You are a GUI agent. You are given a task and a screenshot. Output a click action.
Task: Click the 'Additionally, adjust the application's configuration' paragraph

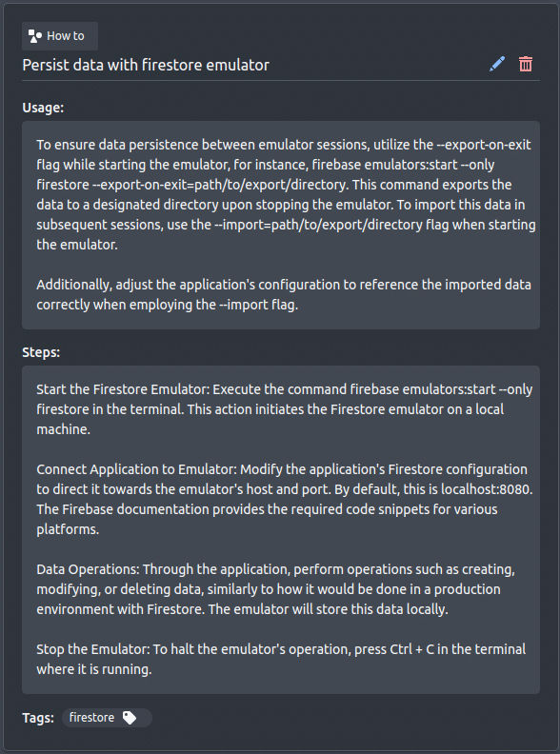pos(284,294)
